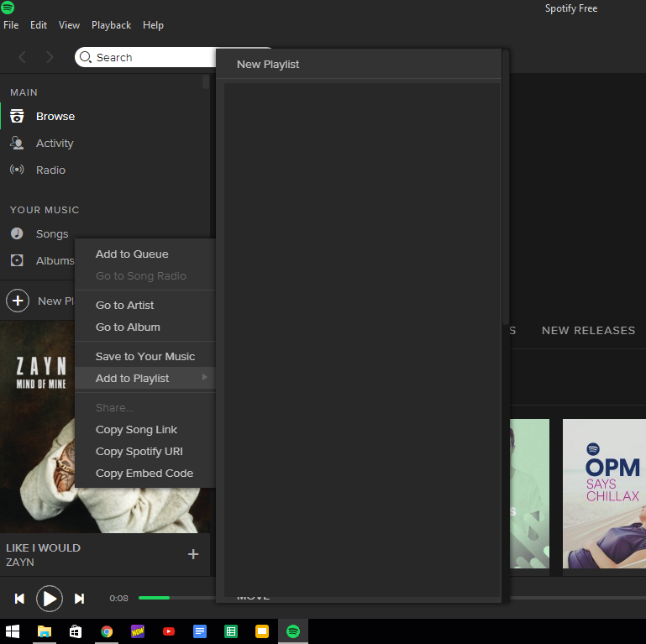Select the Radio icon in sidebar
This screenshot has width=646, height=644.
(17, 170)
